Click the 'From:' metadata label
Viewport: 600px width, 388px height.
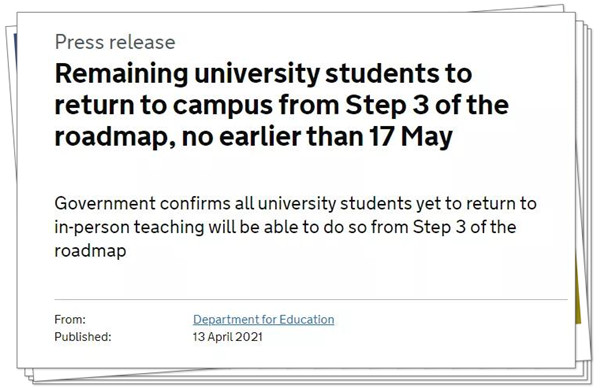(70, 320)
